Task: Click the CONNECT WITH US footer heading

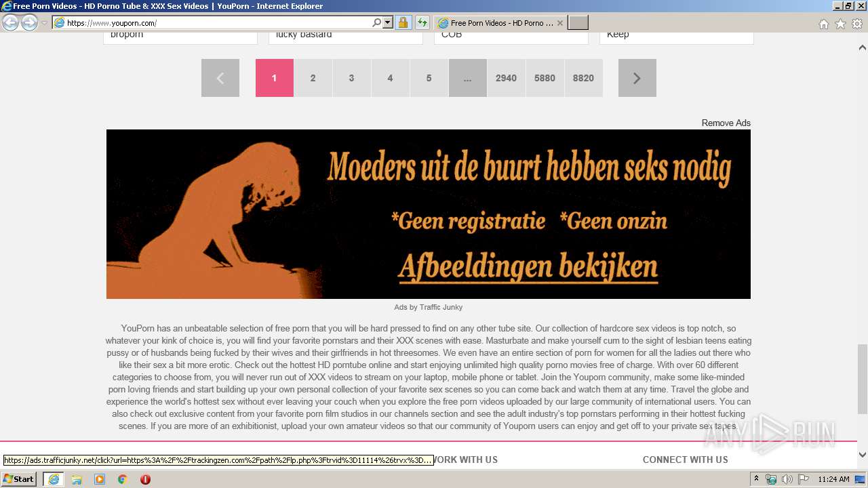Action: pos(686,460)
